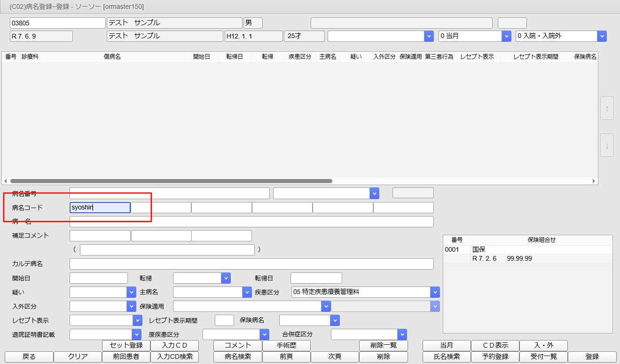Open the 転帰 (outcome) dropdown
Image resolution: width=620 pixels, height=364 pixels.
point(226,278)
